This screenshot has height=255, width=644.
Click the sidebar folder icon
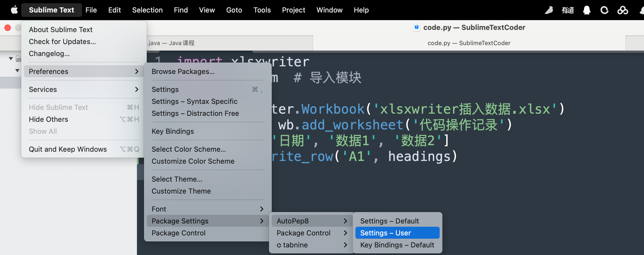tap(18, 58)
